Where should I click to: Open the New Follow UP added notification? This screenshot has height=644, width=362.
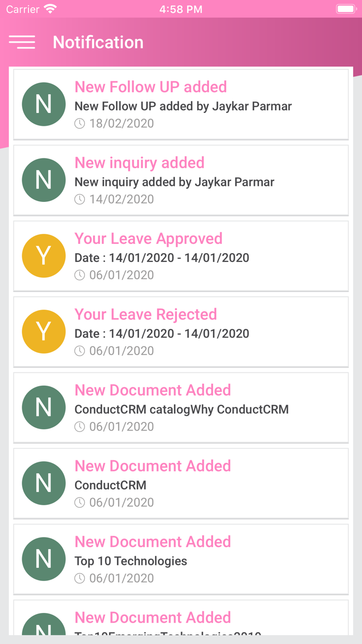tap(181, 104)
